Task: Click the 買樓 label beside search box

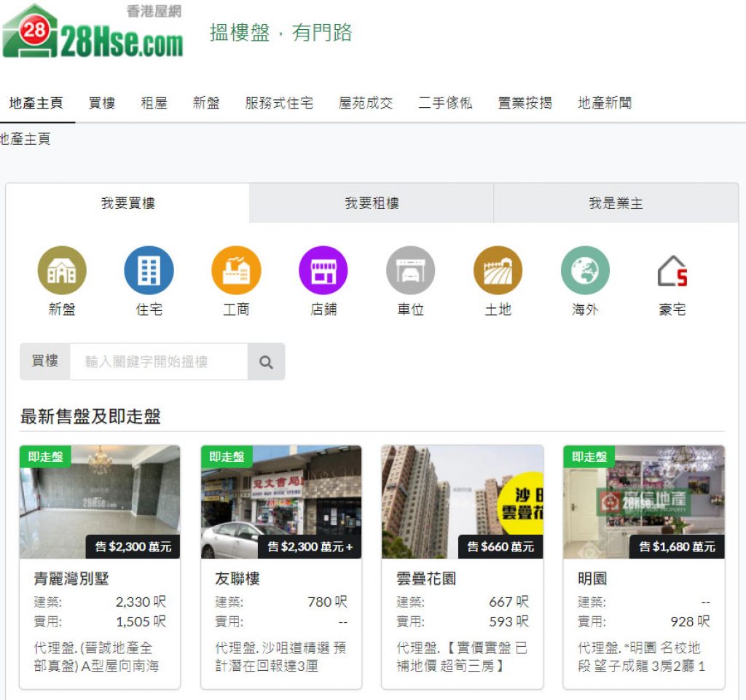Action: [44, 361]
